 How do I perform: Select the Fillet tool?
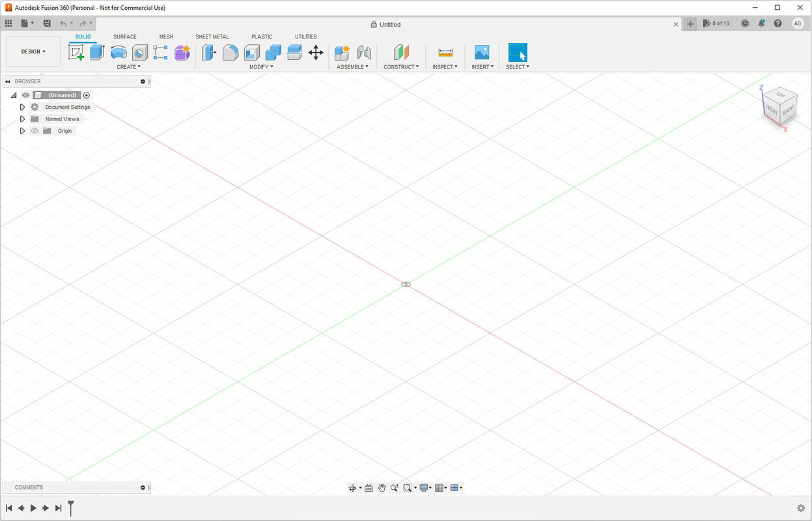tap(231, 53)
